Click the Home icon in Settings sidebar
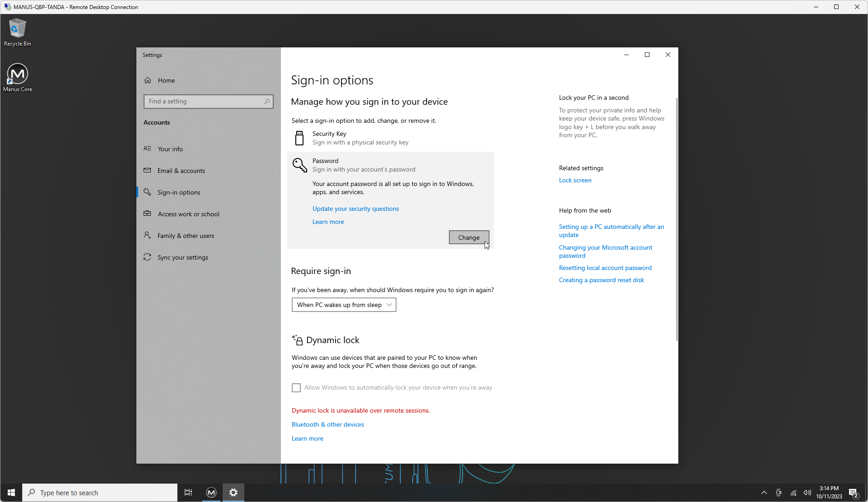The height and width of the screenshot is (502, 868). (x=148, y=80)
